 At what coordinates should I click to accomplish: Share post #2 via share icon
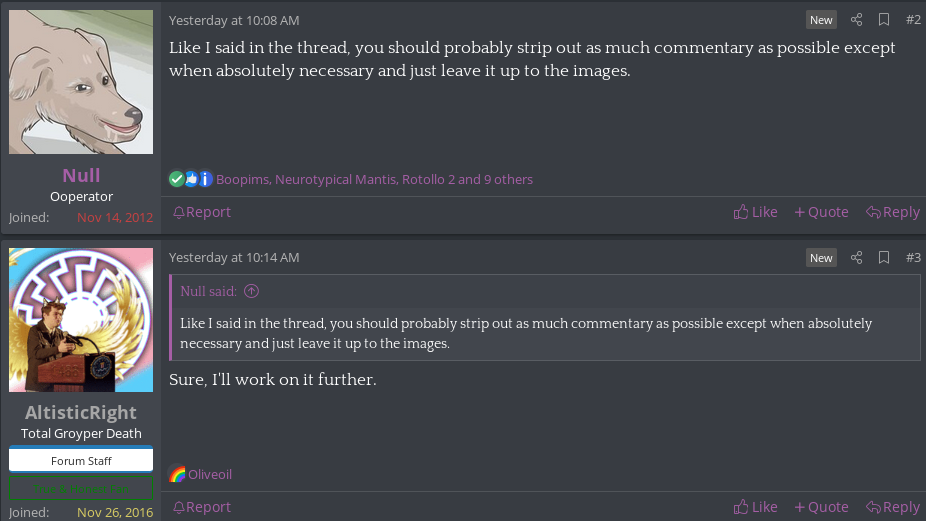856,20
